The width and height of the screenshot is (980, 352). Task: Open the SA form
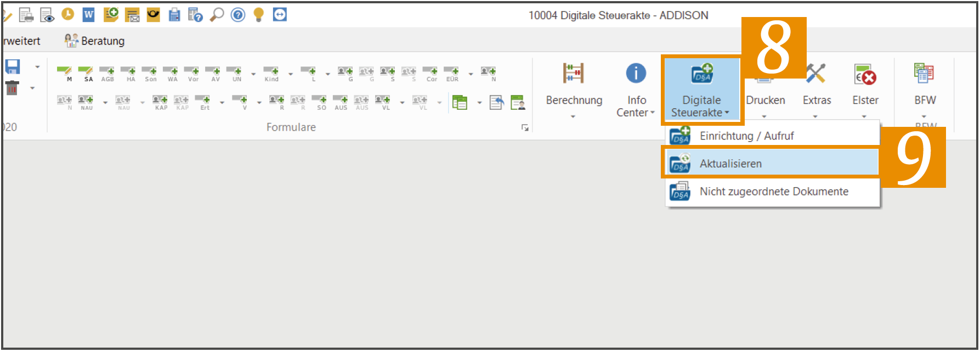click(86, 74)
